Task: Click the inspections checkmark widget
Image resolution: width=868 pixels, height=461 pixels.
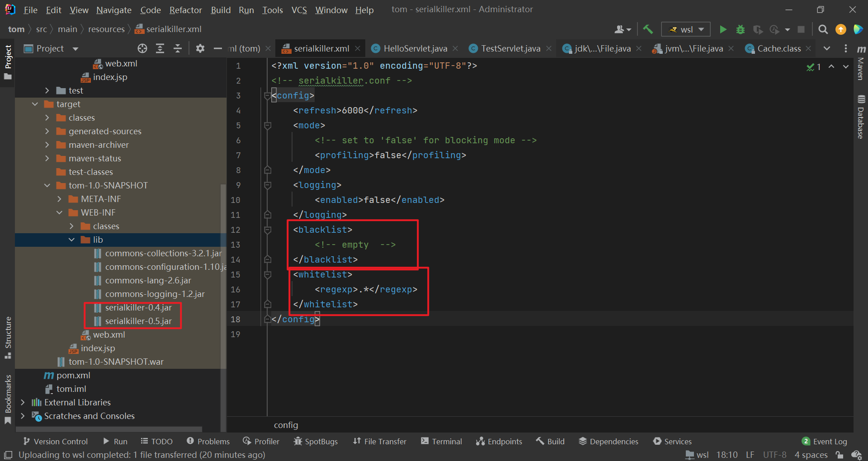Action: [x=814, y=67]
